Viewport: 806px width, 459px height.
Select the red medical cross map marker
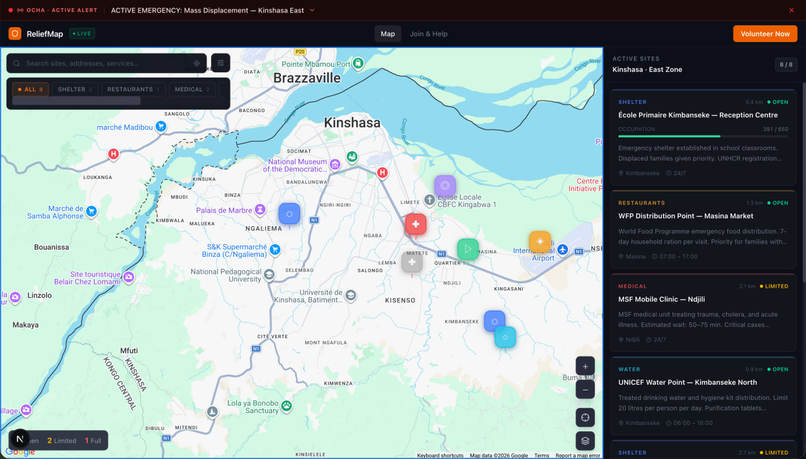(x=415, y=224)
